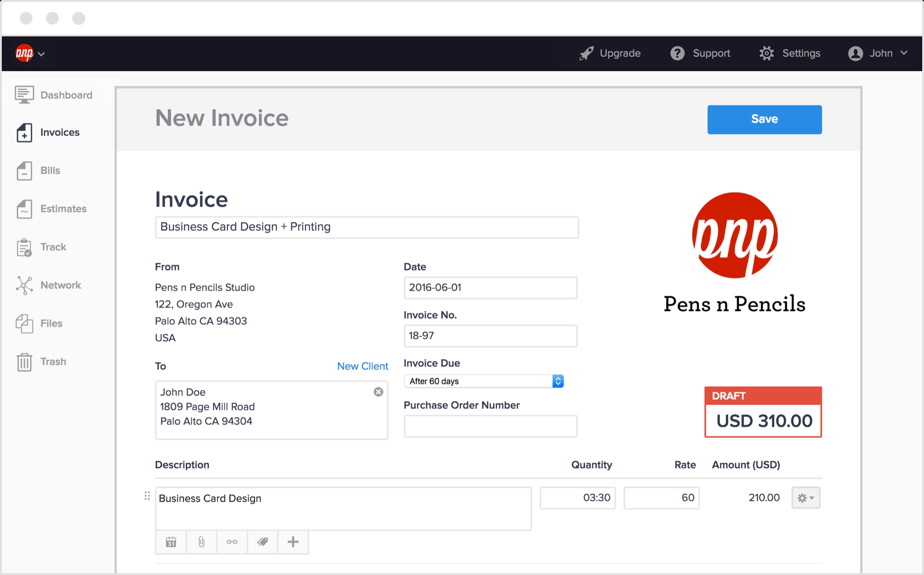Click the Save button
924x575 pixels.
pyautogui.click(x=764, y=119)
